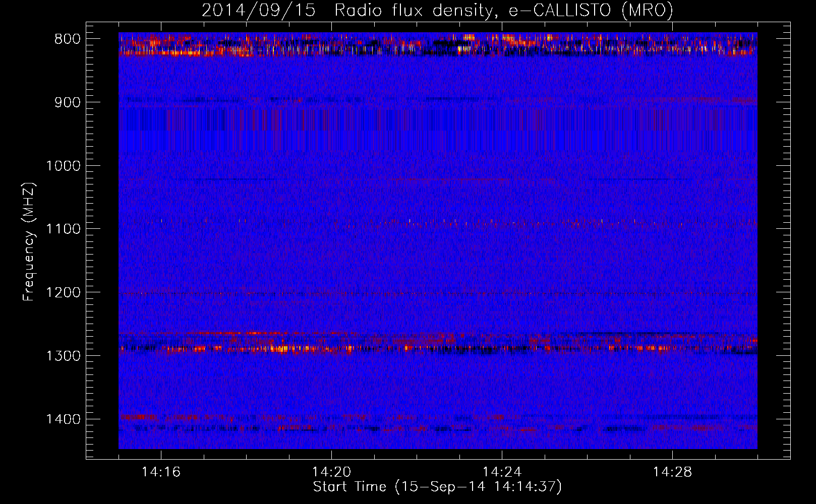Click the 14:24 time tick label
This screenshot has height=504, width=816.
pos(502,472)
